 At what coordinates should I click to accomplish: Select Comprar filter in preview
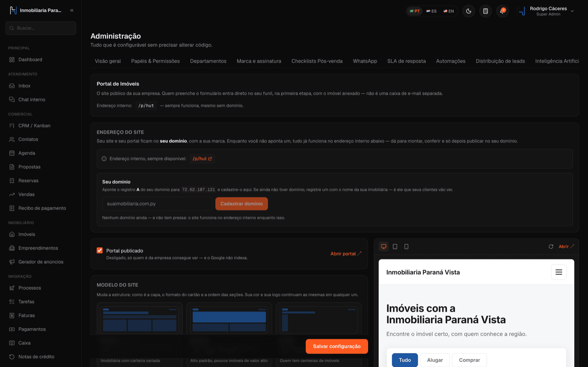tap(470, 360)
